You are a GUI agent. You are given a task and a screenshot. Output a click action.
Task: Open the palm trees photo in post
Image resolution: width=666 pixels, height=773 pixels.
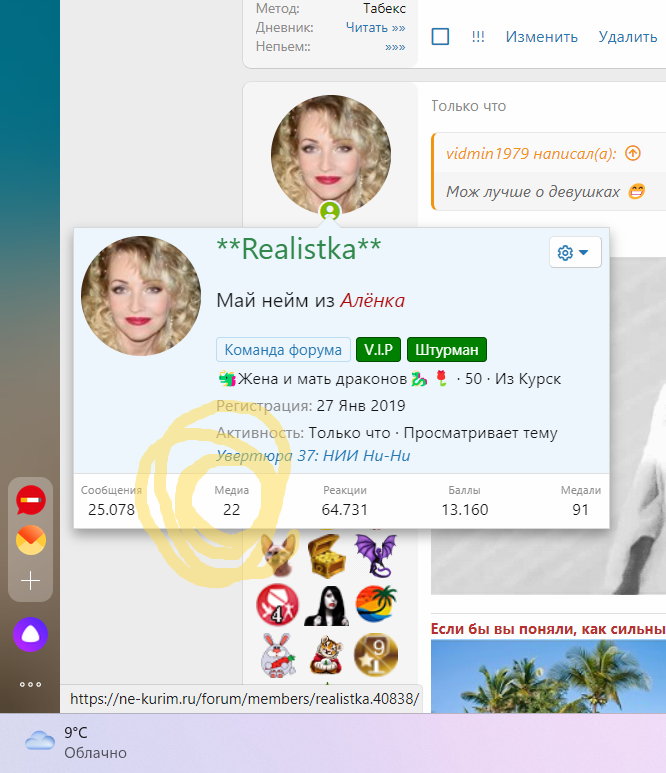[548, 676]
